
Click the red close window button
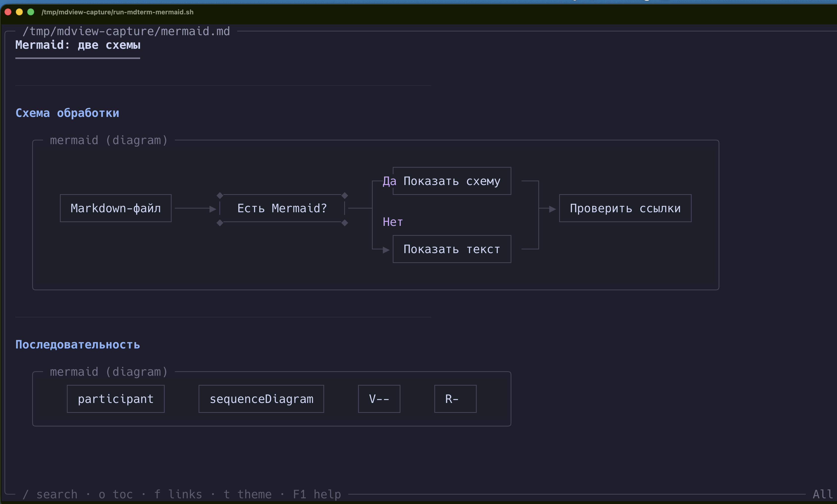pyautogui.click(x=8, y=12)
